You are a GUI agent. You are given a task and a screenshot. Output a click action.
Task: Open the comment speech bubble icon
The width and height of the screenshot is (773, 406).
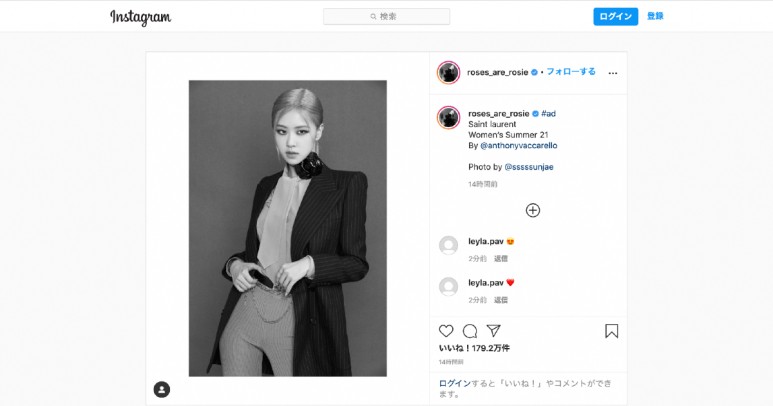[470, 331]
